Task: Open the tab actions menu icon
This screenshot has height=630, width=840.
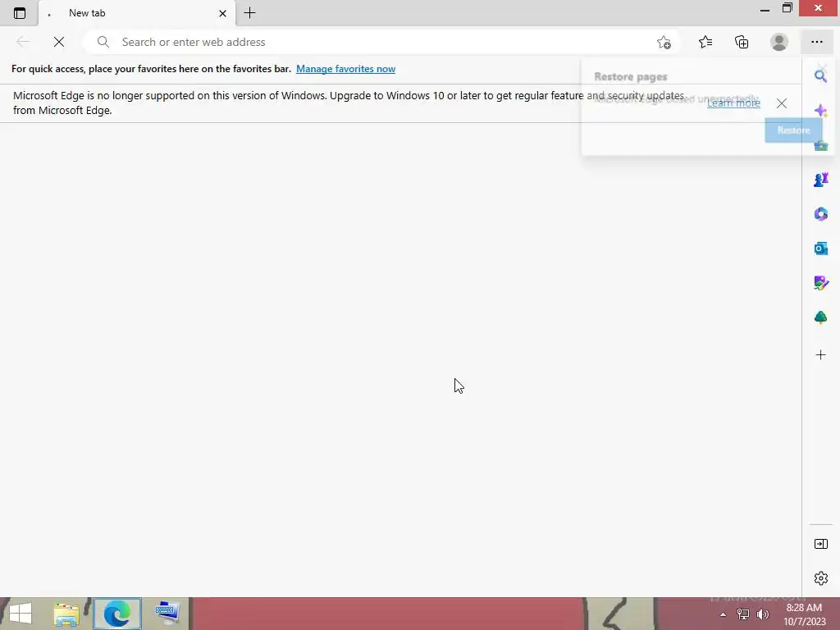Action: coord(20,13)
